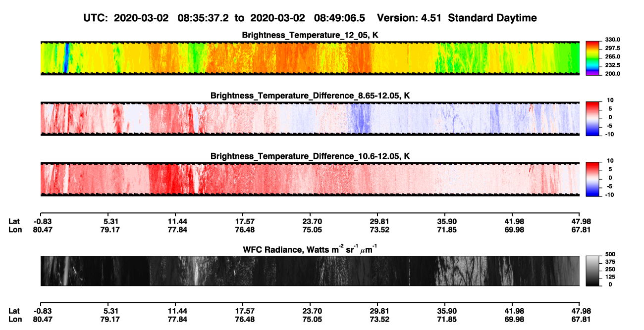The height and width of the screenshot is (330, 644).
Task: Select the grayscale WFC Radiance image strip
Action: coord(310,271)
